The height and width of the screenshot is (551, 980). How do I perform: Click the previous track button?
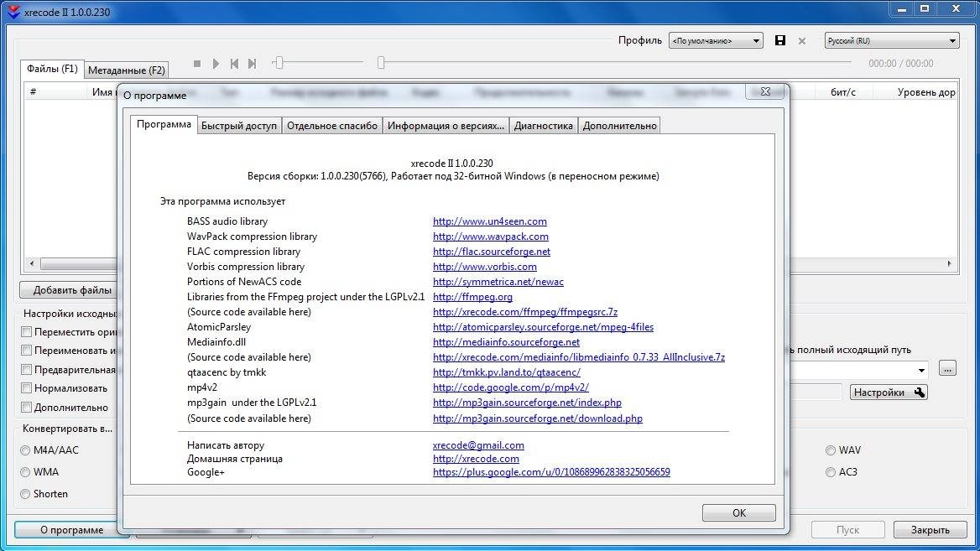pyautogui.click(x=234, y=64)
